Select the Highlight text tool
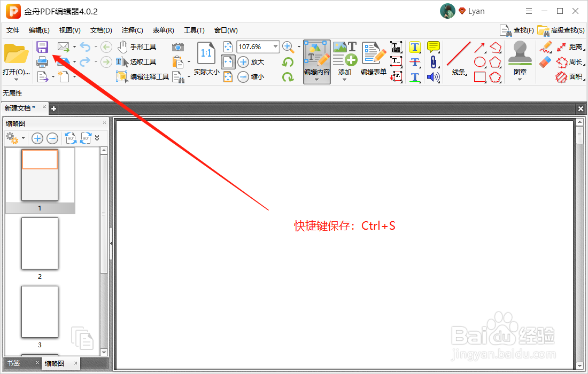 [x=415, y=47]
